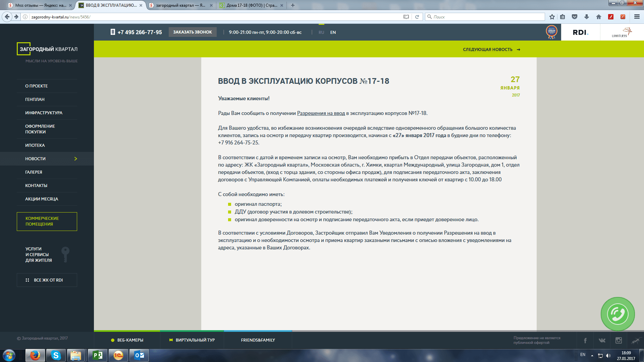The image size is (644, 362).
Task: Go to the browser home page icon
Action: 599,17
